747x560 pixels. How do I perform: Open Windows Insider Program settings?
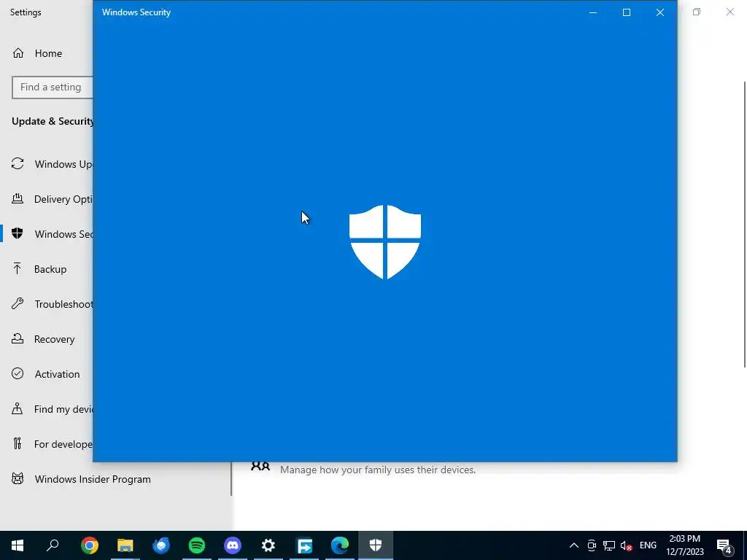tap(93, 479)
